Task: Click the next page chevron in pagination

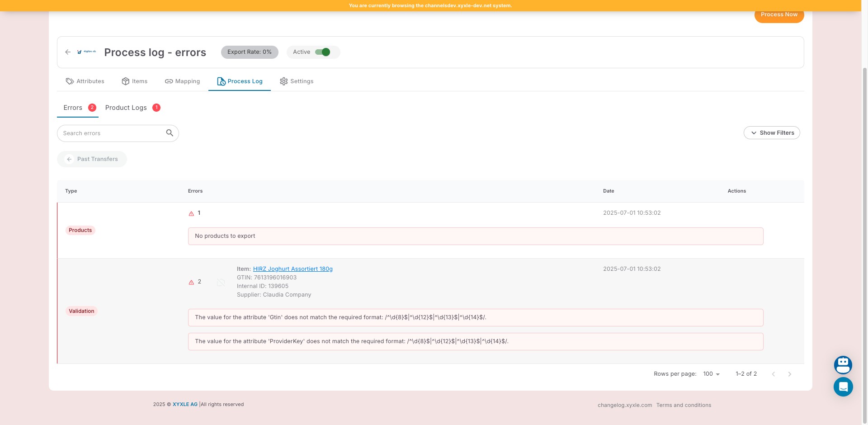Action: click(790, 374)
